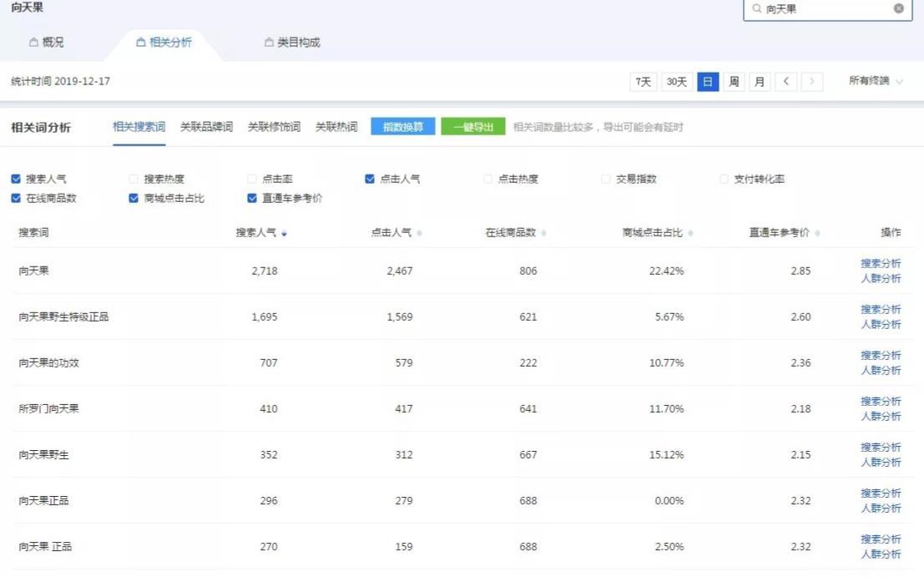Enable the 交易指数 metric checkbox
Image resolution: width=924 pixels, height=577 pixels.
[605, 178]
